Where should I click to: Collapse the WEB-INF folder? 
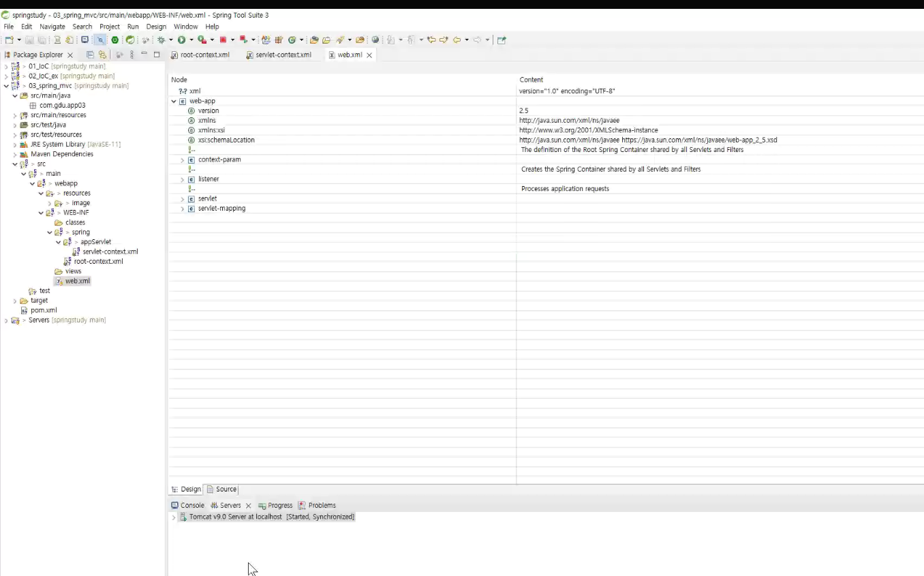point(41,213)
